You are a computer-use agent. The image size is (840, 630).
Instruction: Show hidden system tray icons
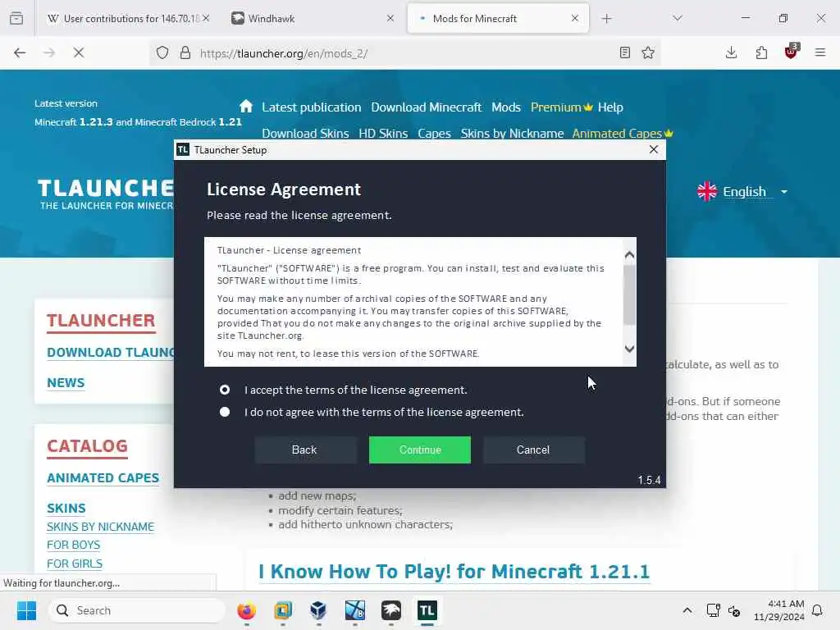coord(687,610)
